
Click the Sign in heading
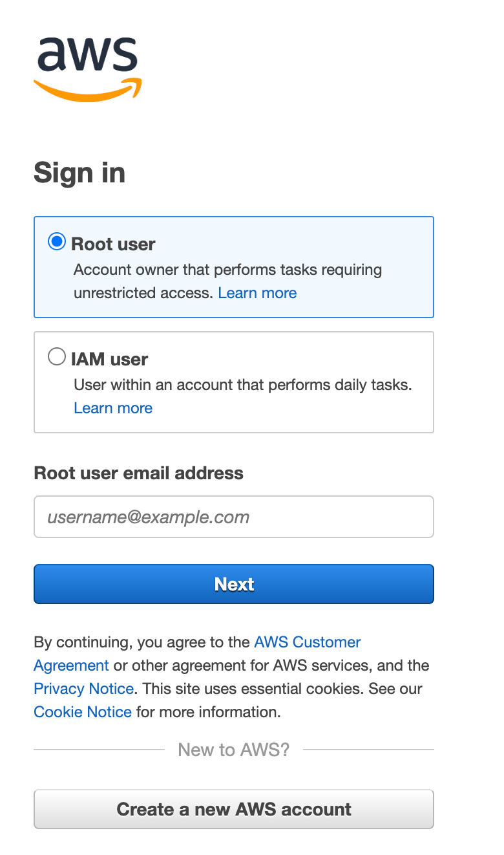pyautogui.click(x=79, y=173)
